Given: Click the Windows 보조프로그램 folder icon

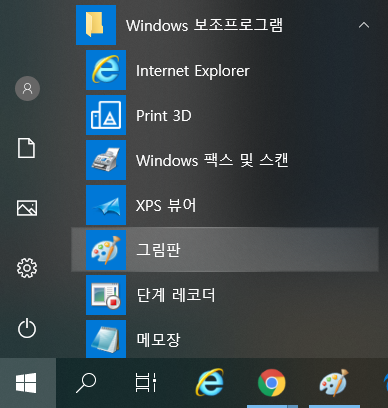Looking at the screenshot, I should click(x=96, y=25).
